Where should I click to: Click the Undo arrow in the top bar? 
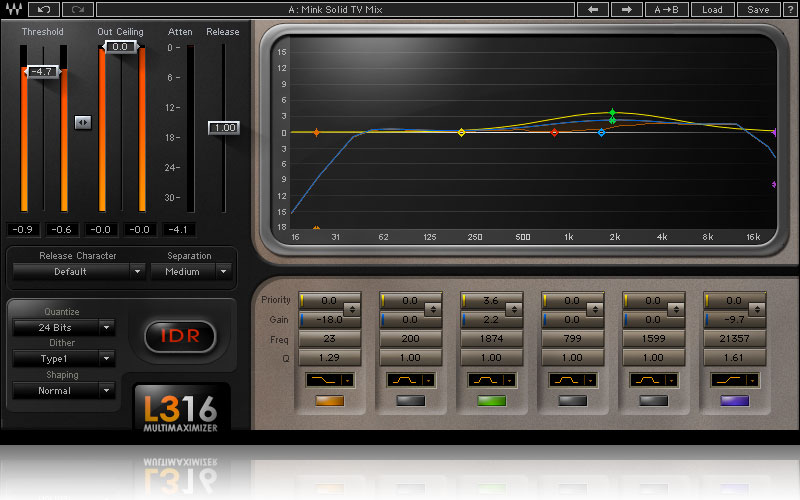point(43,9)
